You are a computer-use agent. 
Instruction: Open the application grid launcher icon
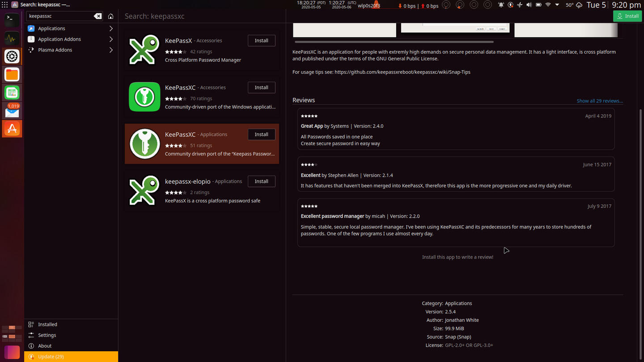point(5,4)
